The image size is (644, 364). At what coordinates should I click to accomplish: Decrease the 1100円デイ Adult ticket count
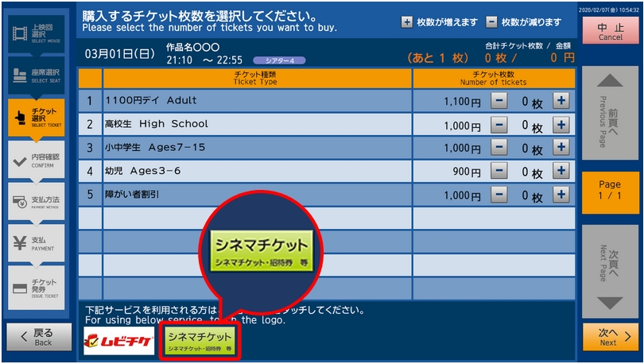click(x=499, y=101)
